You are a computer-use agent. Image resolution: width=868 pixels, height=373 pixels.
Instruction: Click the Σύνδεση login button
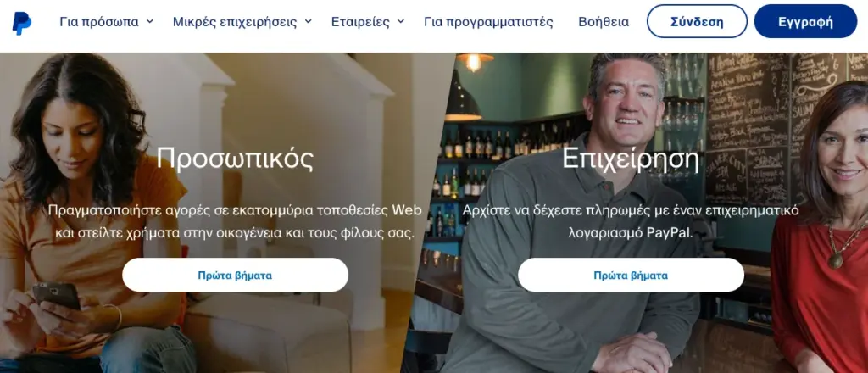(697, 21)
